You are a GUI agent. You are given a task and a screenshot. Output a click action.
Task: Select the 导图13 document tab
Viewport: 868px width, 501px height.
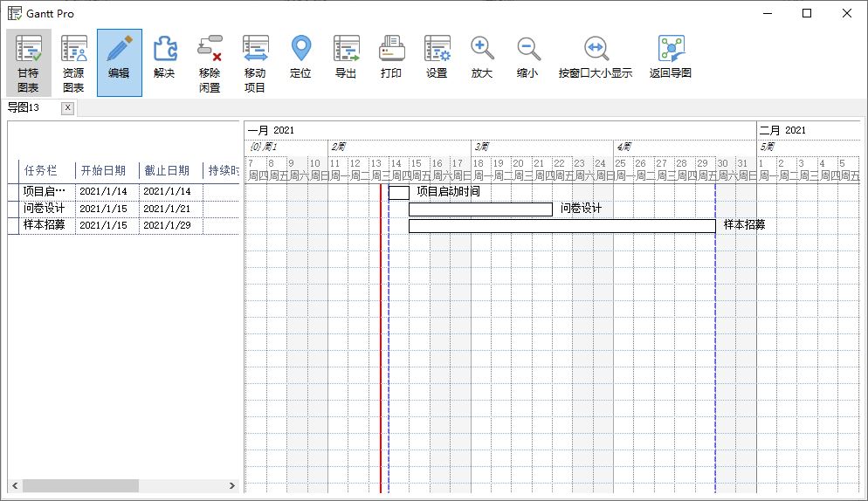click(24, 107)
